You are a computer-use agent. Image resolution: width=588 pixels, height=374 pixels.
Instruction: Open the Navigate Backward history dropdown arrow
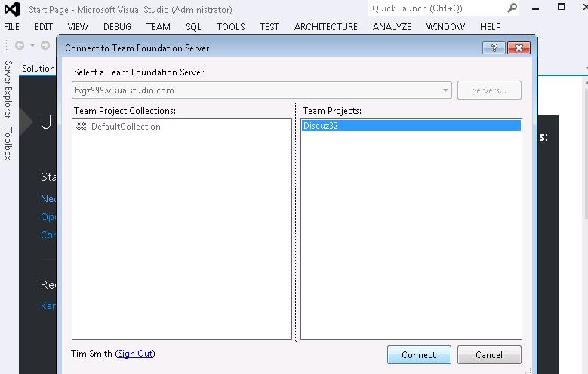click(x=32, y=46)
